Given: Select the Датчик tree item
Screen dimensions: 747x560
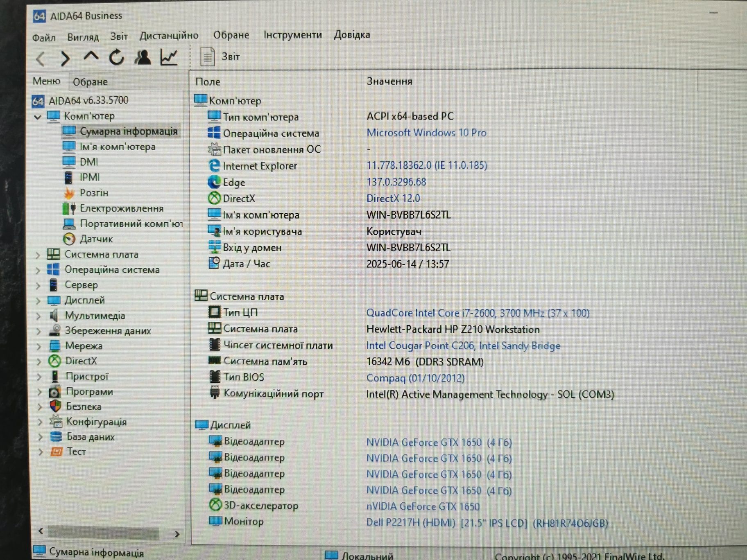Looking at the screenshot, I should click(88, 239).
